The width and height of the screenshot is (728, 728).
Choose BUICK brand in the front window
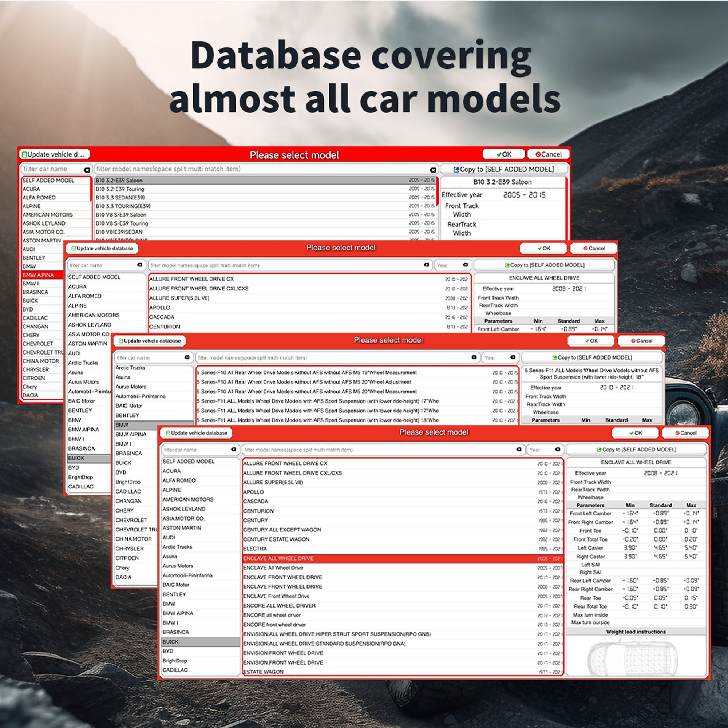(x=201, y=642)
